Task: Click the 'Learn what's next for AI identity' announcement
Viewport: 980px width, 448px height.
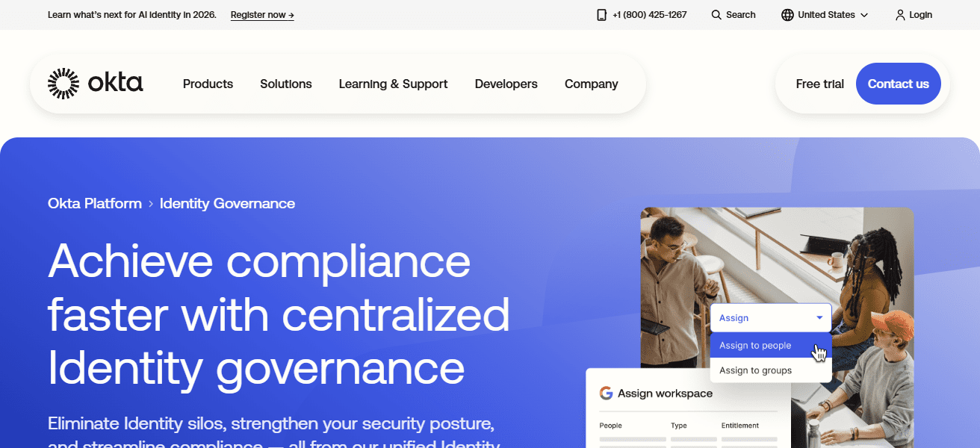Action: (132, 15)
